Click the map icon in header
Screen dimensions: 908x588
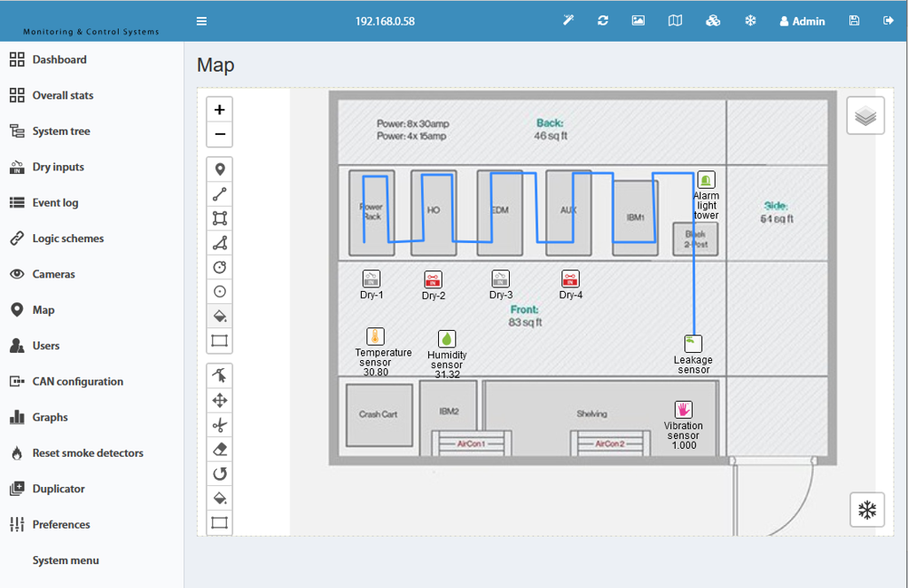pos(675,21)
